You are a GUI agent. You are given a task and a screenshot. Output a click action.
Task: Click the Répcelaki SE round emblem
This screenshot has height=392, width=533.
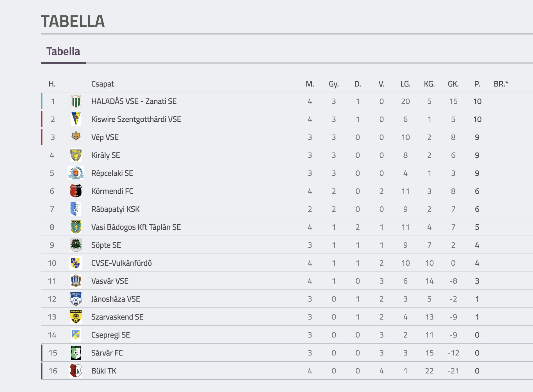76,173
